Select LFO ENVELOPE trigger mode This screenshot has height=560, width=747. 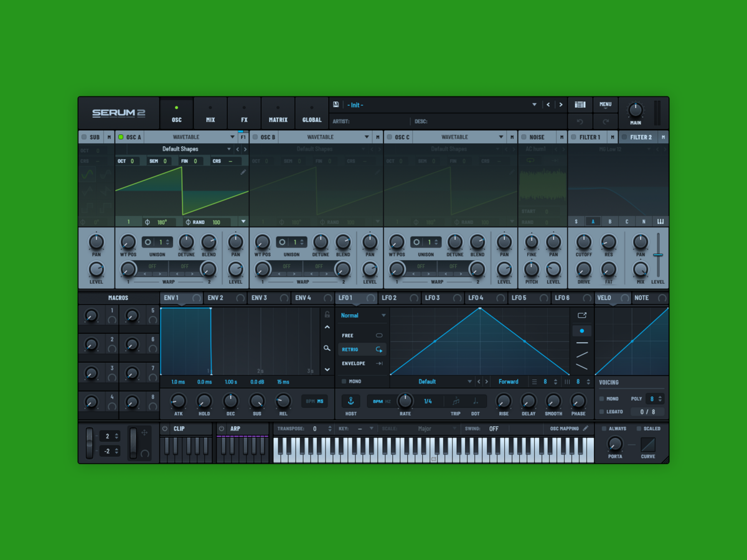[362, 363]
